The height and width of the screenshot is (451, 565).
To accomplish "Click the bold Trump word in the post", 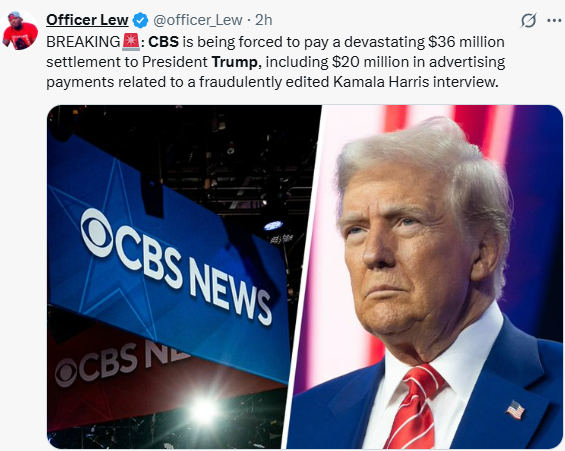I will click(x=235, y=62).
